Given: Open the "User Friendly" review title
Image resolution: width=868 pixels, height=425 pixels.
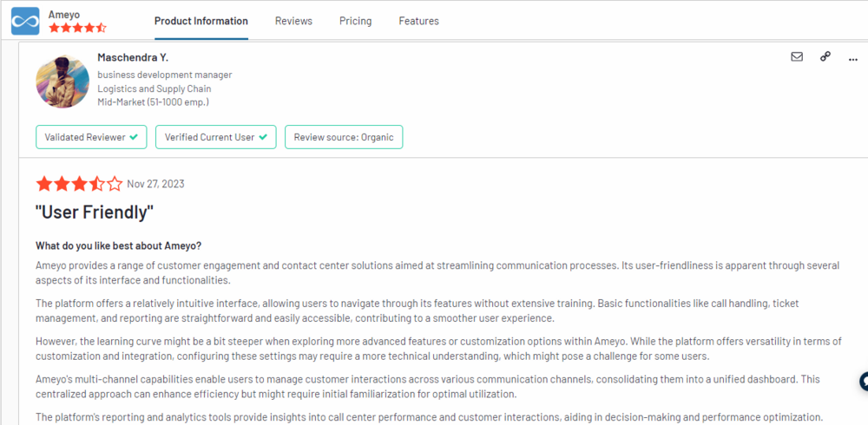Looking at the screenshot, I should (x=95, y=212).
